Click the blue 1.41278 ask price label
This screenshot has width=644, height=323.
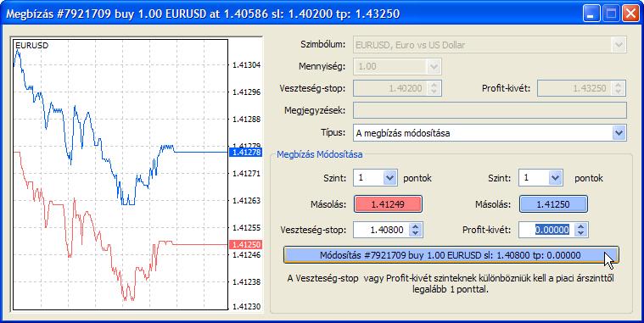click(x=246, y=153)
